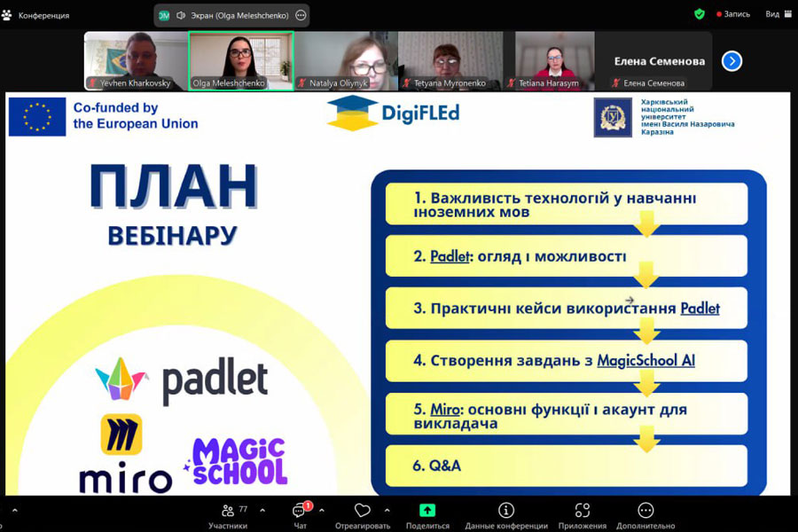The width and height of the screenshot is (798, 532).
Task: Click the Конференция meeting title icon
Action: point(6,15)
